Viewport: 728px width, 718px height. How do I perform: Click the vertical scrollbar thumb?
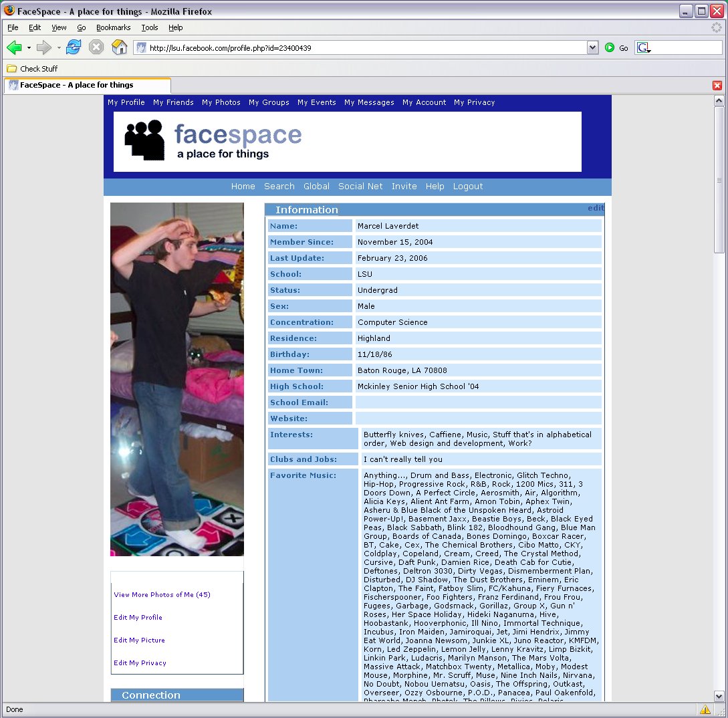point(719,181)
